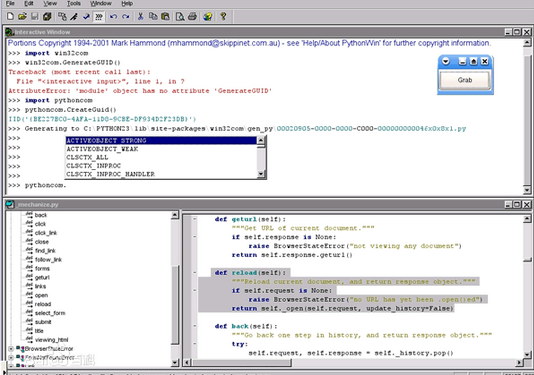This screenshot has height=375, width=534.
Task: Click the mechanize.py window title icon
Action: pyautogui.click(x=10, y=204)
